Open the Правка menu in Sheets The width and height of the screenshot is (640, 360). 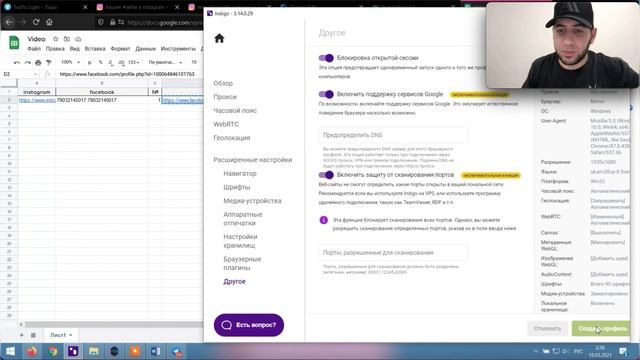click(x=55, y=49)
